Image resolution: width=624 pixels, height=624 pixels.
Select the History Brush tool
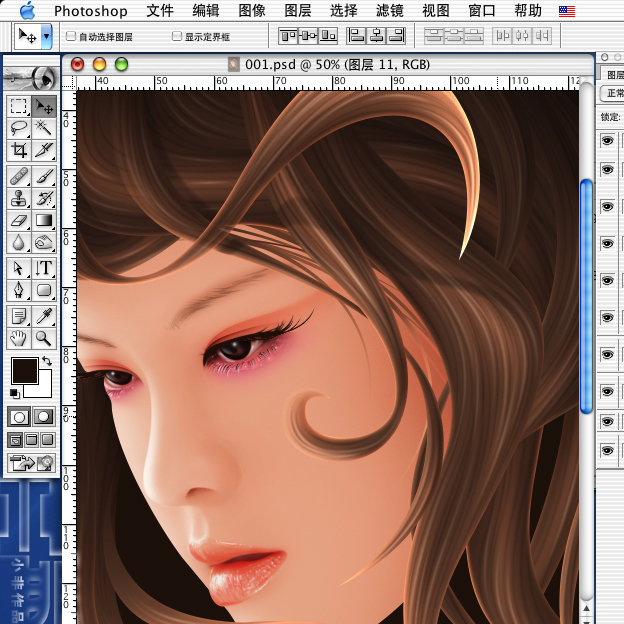[44, 198]
